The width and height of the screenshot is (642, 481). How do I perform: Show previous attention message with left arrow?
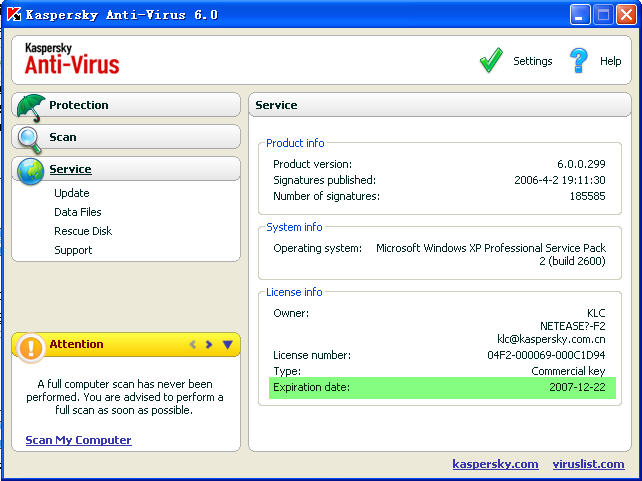click(x=192, y=345)
